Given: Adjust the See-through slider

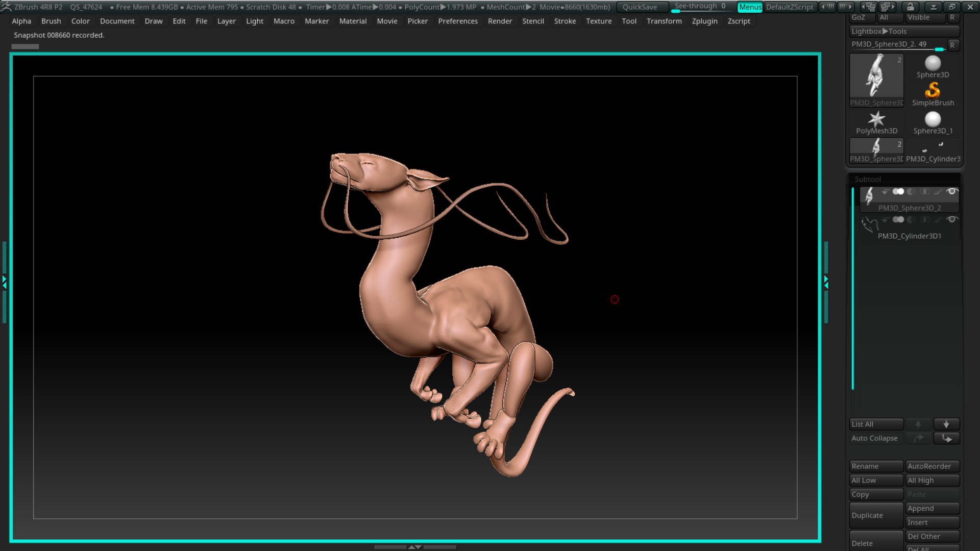Looking at the screenshot, I should point(702,7).
